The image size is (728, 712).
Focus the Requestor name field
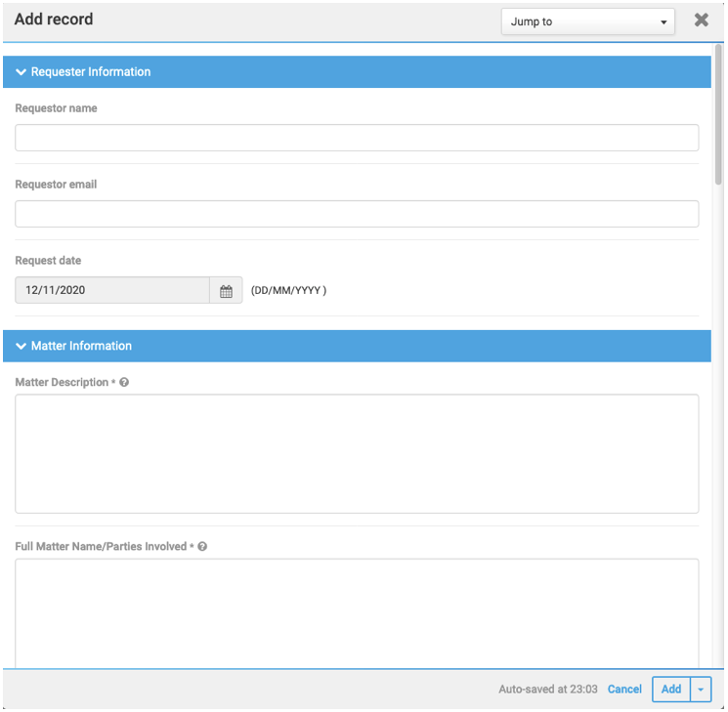(x=357, y=138)
